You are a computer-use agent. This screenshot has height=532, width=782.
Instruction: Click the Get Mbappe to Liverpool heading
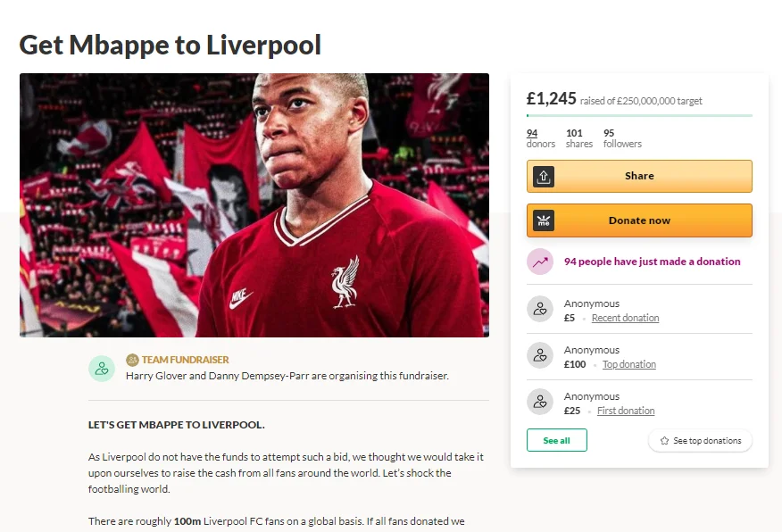(x=171, y=45)
